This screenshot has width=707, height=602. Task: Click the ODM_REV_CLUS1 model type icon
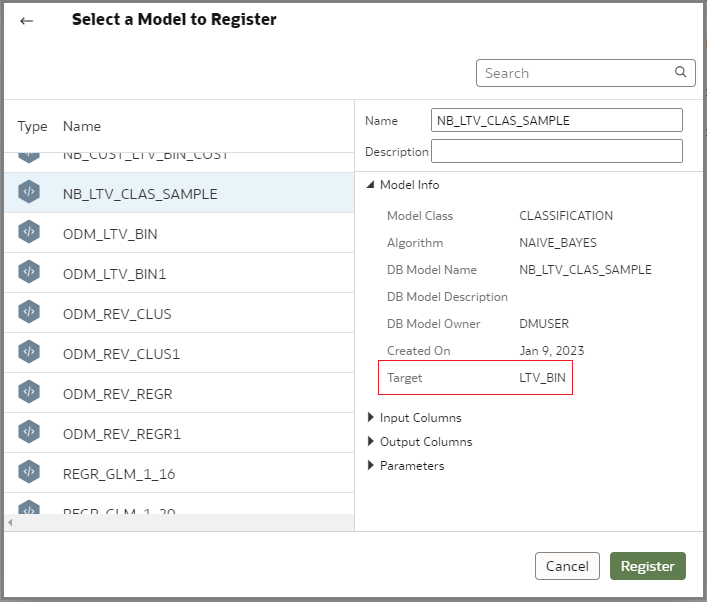pos(29,352)
